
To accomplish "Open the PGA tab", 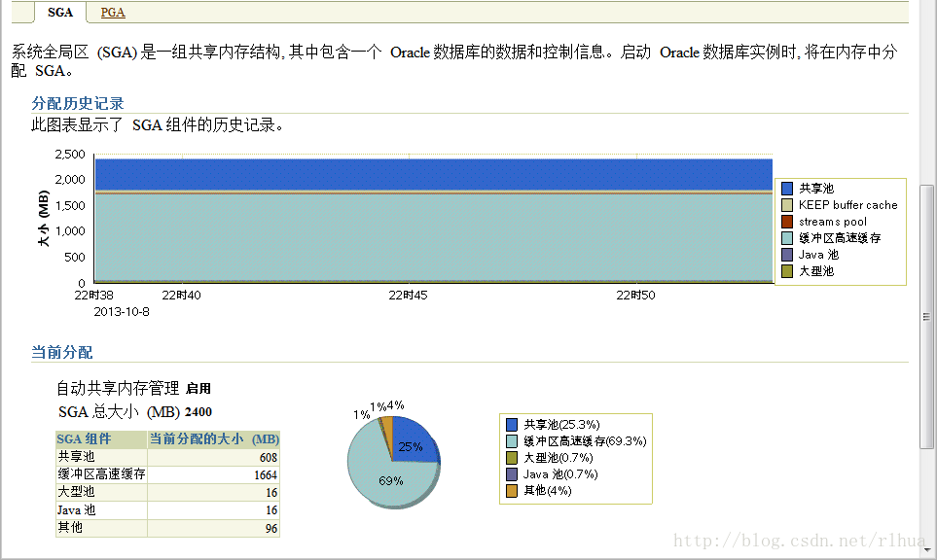I will (113, 13).
